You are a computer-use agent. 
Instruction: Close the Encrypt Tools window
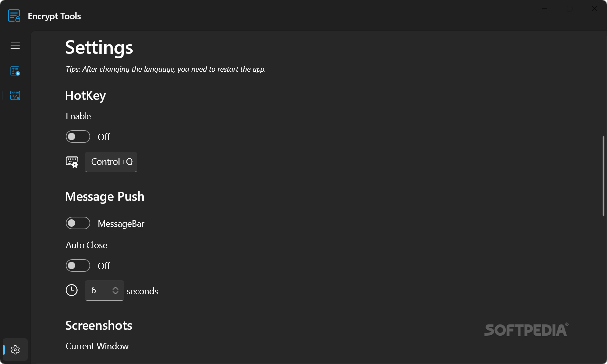click(594, 8)
